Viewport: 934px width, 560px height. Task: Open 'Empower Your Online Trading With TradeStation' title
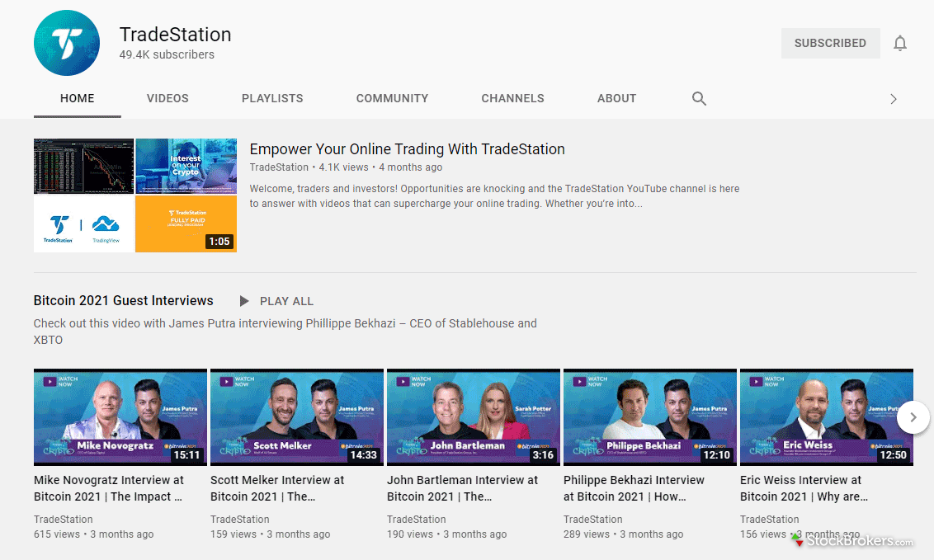pos(407,149)
